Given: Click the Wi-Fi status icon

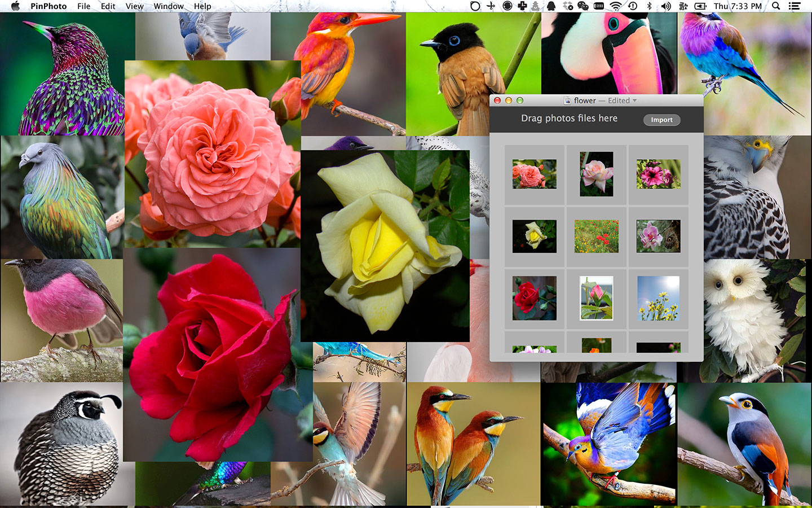Looking at the screenshot, I should click(x=615, y=6).
